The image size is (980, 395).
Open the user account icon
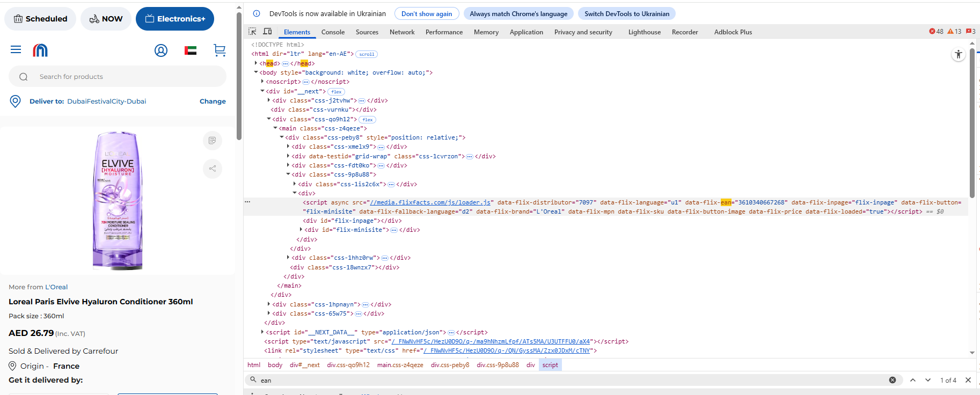161,50
